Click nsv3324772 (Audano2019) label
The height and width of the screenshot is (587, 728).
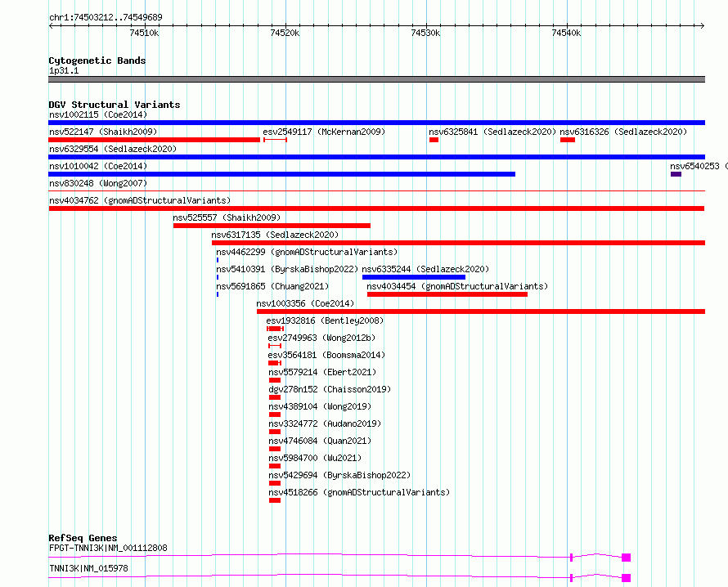[325, 423]
